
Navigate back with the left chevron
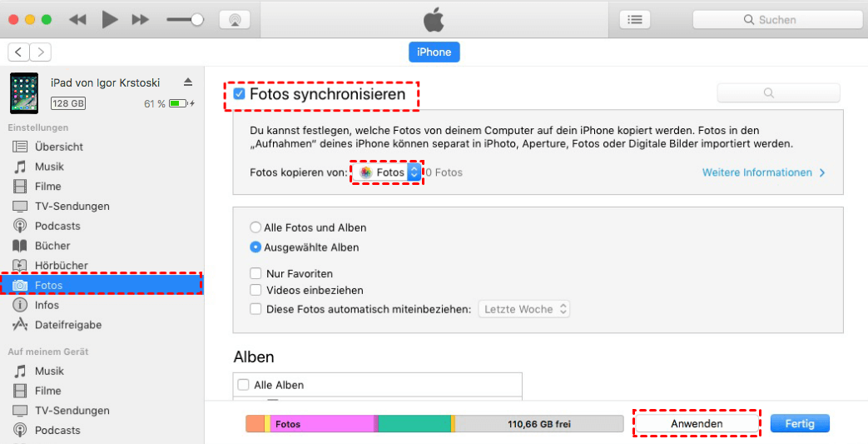click(19, 52)
